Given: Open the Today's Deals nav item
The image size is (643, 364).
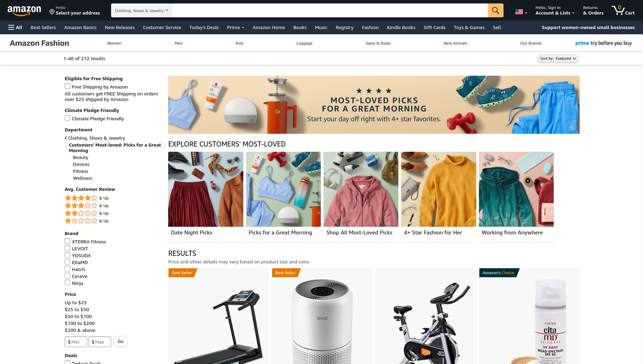Looking at the screenshot, I should point(204,27).
